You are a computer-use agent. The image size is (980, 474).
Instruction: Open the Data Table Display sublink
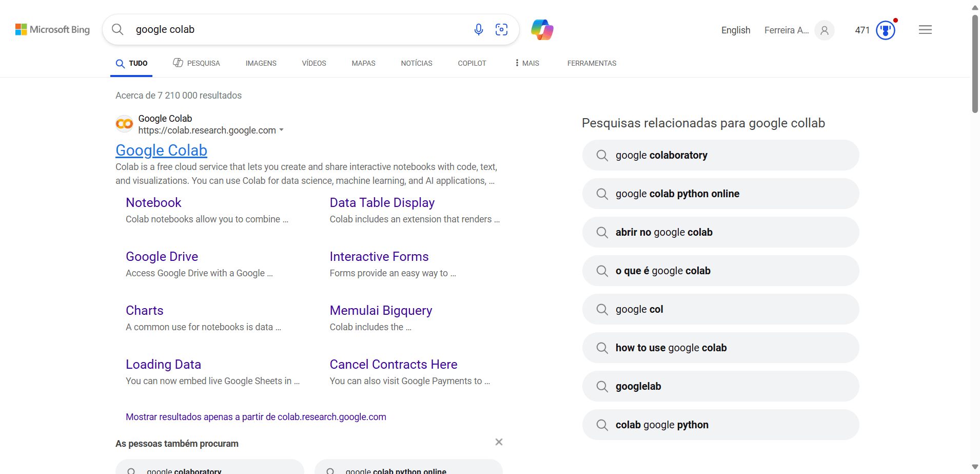[382, 203]
